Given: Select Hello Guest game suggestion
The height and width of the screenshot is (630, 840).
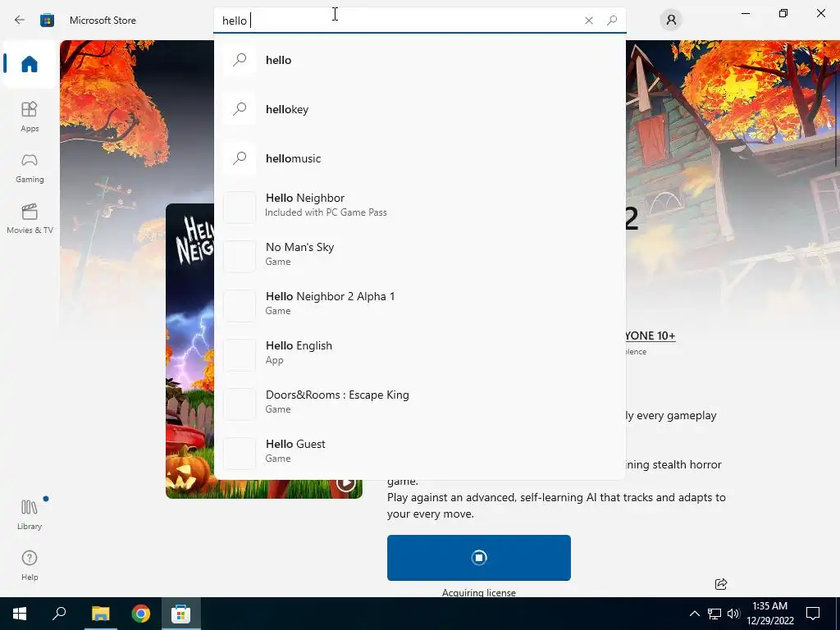Looking at the screenshot, I should coord(419,454).
